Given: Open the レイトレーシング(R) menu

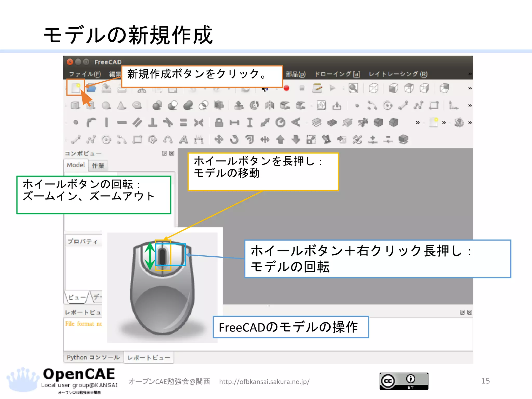Looking at the screenshot, I should click(x=398, y=74).
